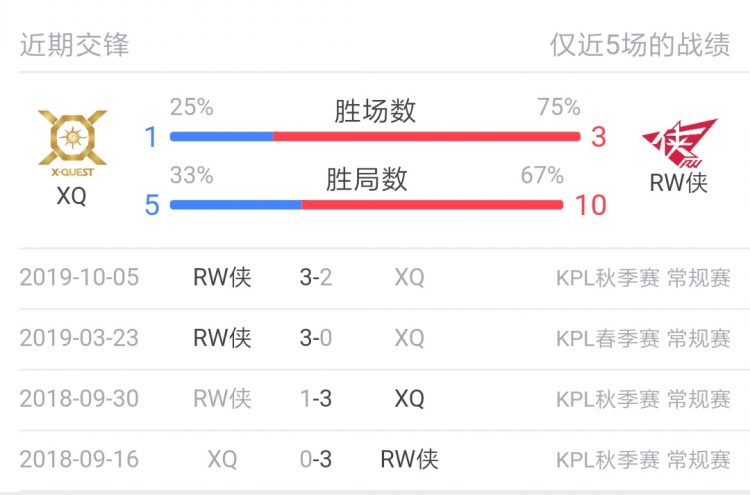The width and height of the screenshot is (750, 495).
Task: Click the 近期交锋 section title
Action: [x=75, y=45]
